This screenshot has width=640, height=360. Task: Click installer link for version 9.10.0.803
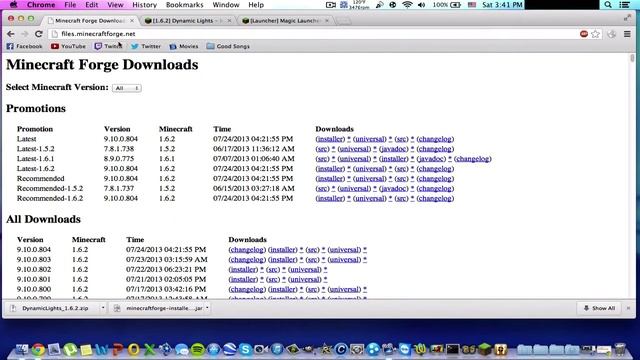click(282, 260)
